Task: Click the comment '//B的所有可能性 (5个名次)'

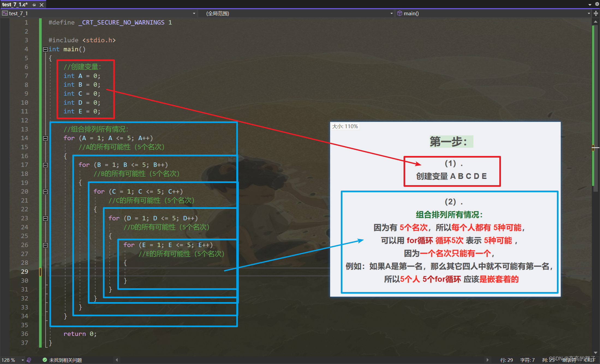Action: [x=136, y=174]
